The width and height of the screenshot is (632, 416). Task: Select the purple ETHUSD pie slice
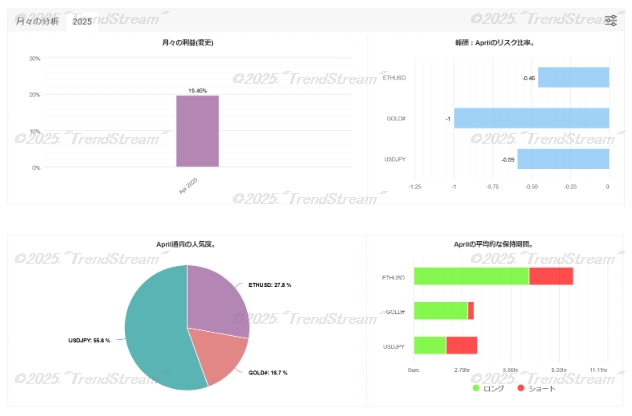[218, 300]
